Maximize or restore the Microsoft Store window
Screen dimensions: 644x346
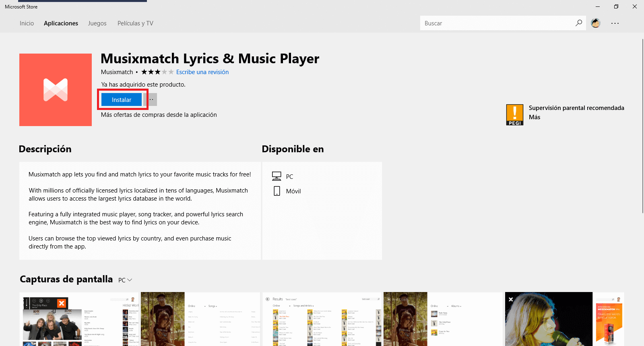click(616, 6)
